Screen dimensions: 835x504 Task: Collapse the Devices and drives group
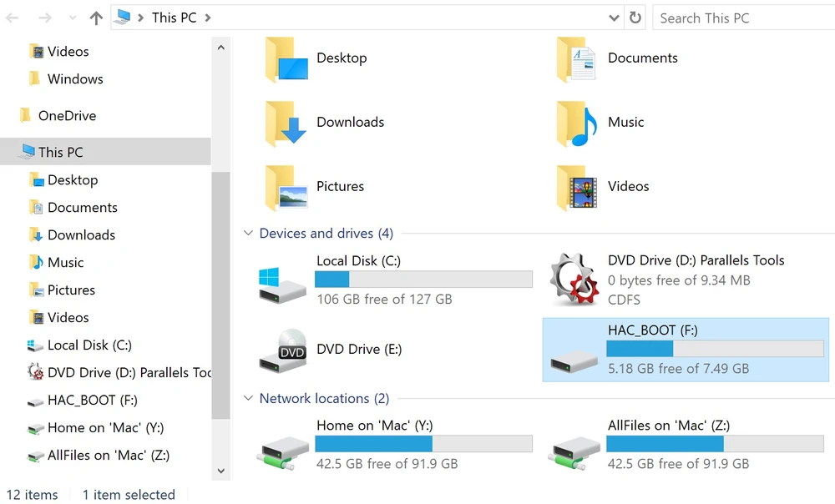(248, 234)
